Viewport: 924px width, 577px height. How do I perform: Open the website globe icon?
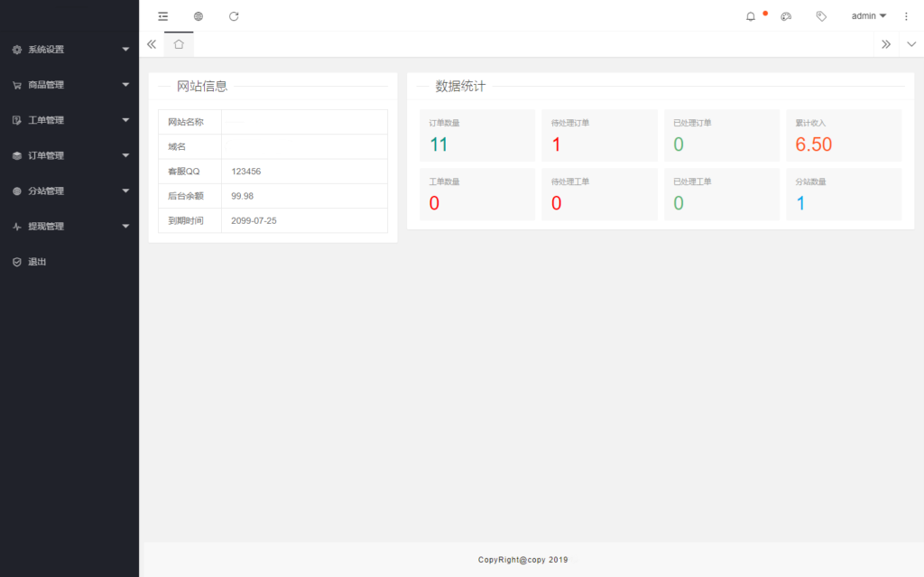tap(199, 16)
